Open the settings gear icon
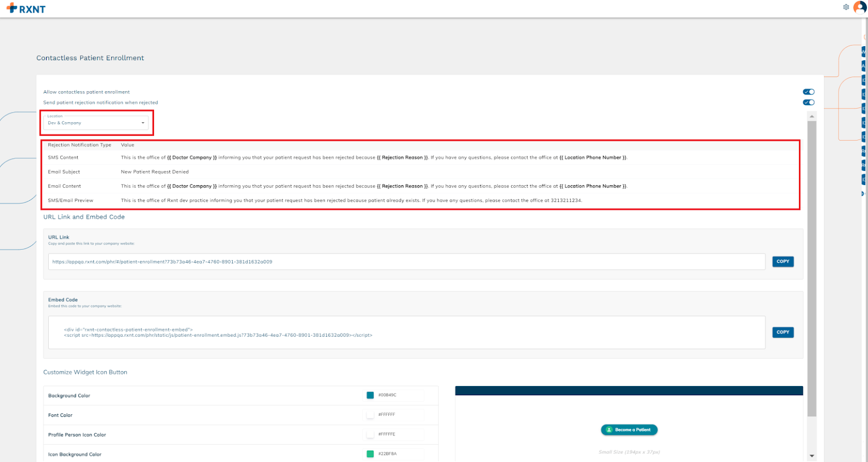 point(846,7)
